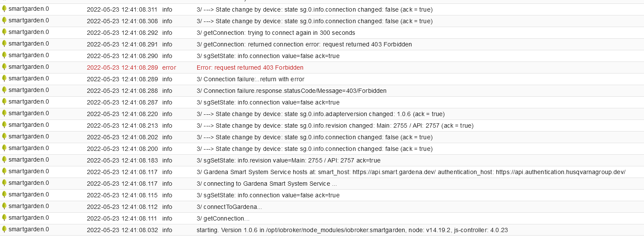This screenshot has width=644, height=236.
Task: Click the leaf icon of the 12:41:08.311 row
Action: (x=4, y=9)
